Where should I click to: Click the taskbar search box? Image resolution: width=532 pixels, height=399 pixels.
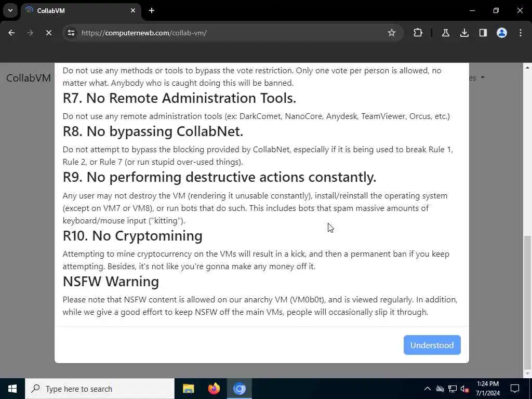tap(100, 389)
